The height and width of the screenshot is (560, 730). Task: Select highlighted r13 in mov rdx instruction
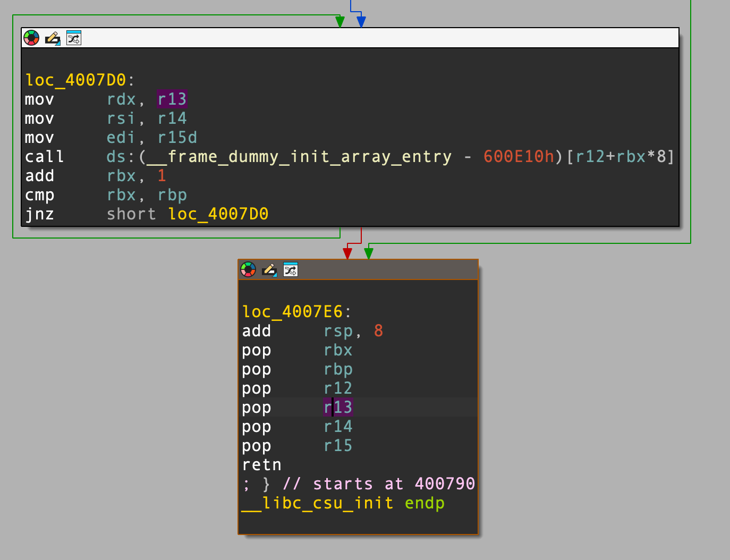pos(172,99)
